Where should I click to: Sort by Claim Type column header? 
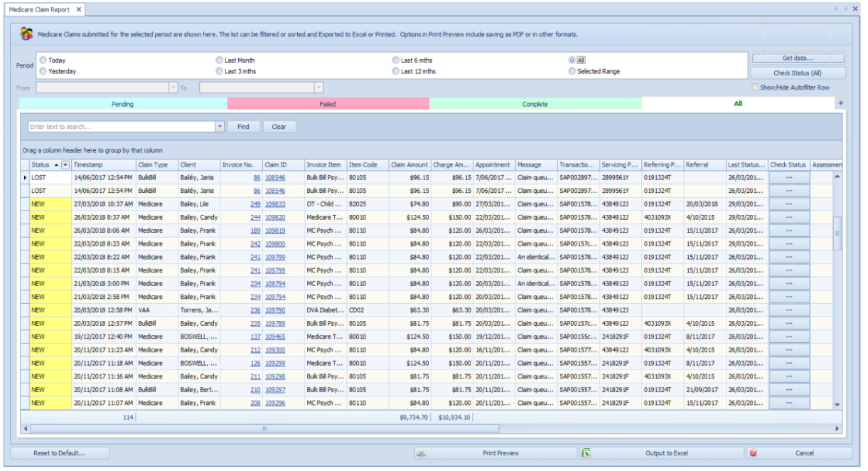[x=157, y=165]
